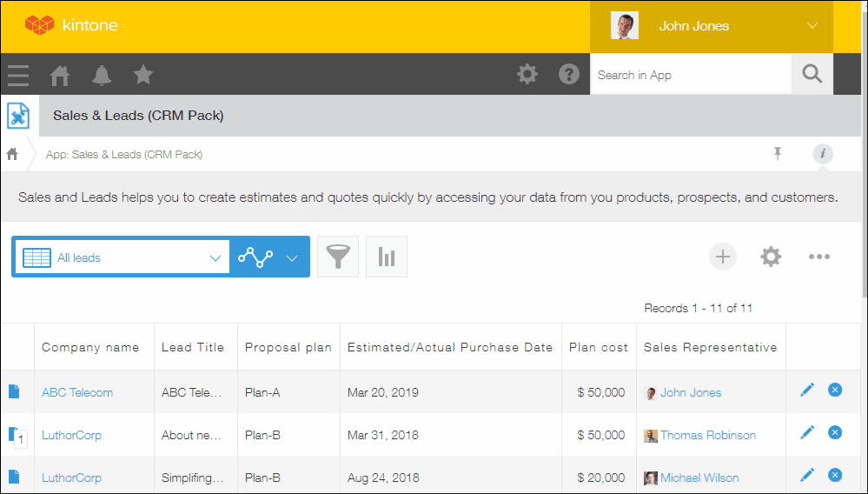Click the filter funnel icon

coord(338,257)
